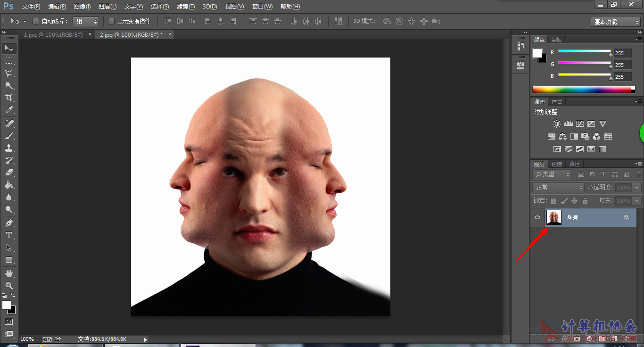Viewport: 644px width, 347px height.
Task: Switch to the 路径 tab
Action: (575, 164)
